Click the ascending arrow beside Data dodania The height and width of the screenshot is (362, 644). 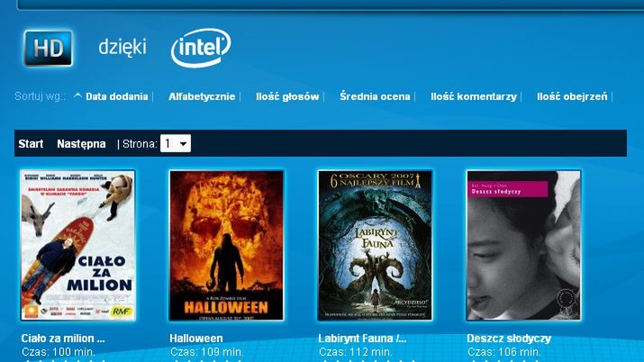pyautogui.click(x=77, y=95)
